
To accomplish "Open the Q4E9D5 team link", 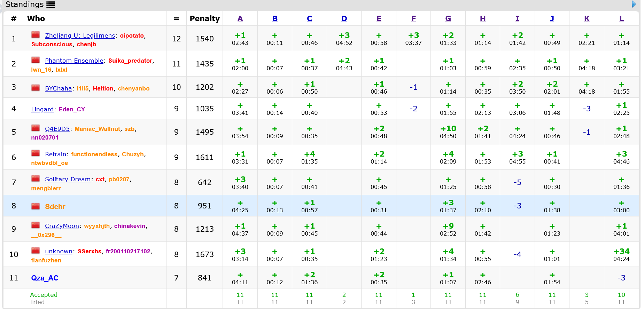I will 57,129.
